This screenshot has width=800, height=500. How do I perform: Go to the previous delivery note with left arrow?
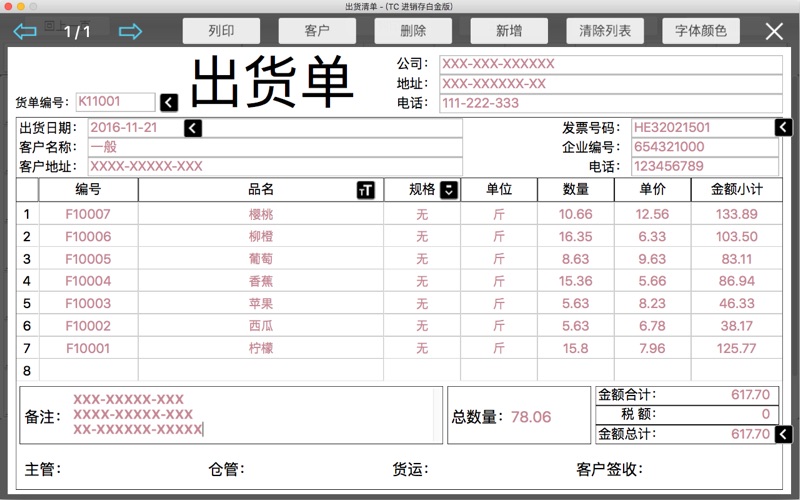point(25,32)
